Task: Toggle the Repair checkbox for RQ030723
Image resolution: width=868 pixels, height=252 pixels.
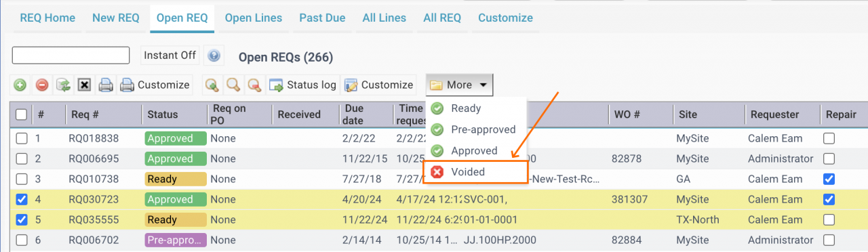Action: (x=829, y=199)
